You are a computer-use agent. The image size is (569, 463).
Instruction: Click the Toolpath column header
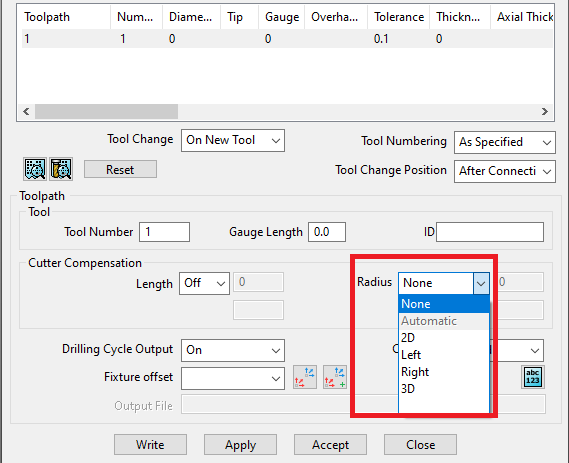(66, 17)
